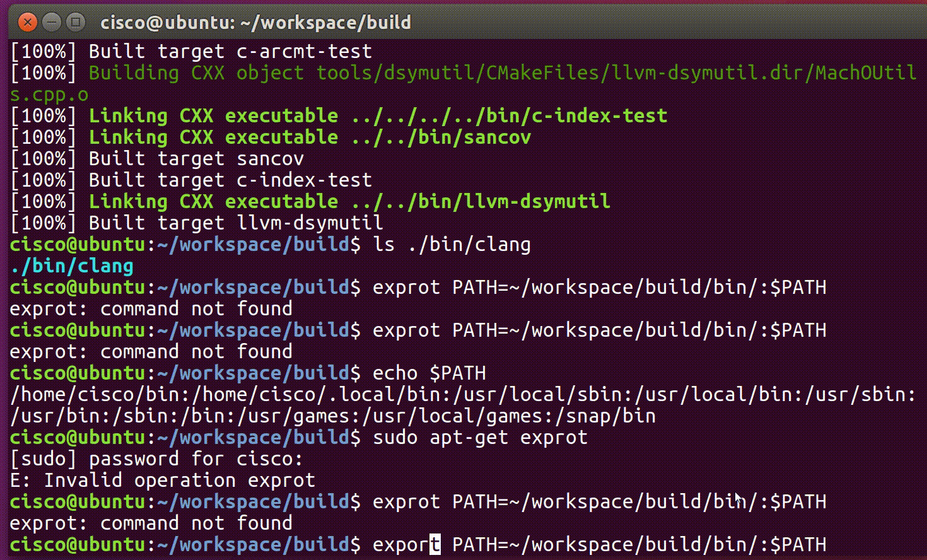Click the prompt before 'echo $PATH'
Viewport: 927px width, 560px height.
coord(185,373)
